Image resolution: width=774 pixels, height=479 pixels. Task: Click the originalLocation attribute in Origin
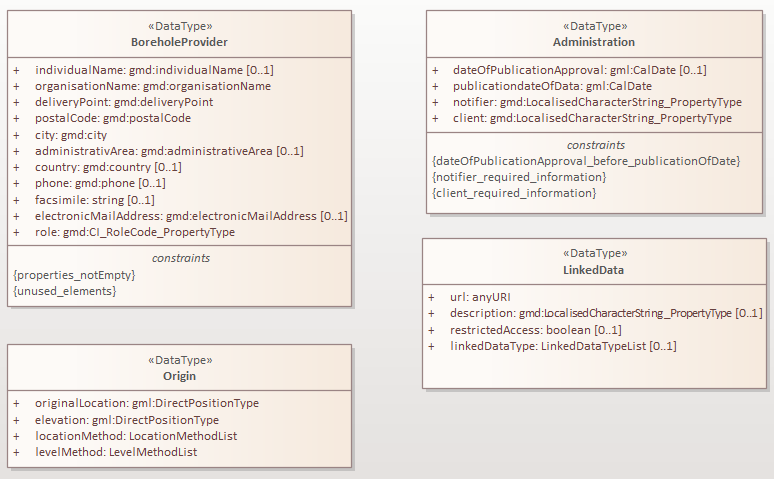click(147, 403)
